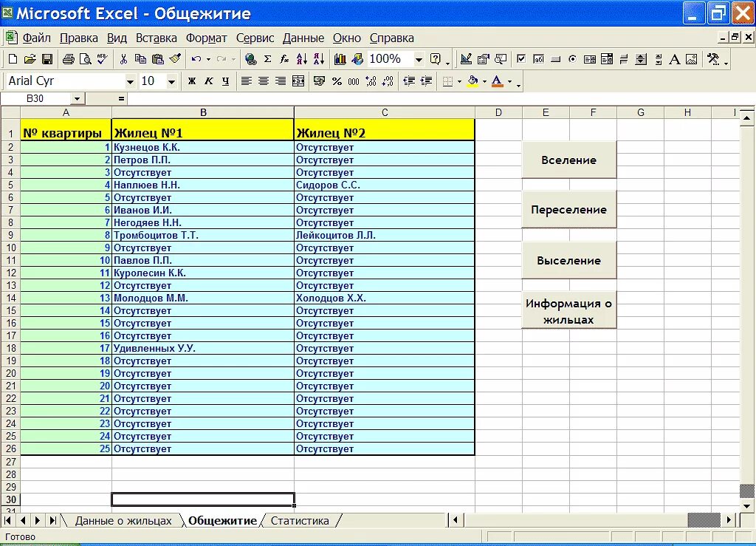
Task: Align cell text right
Action: (x=281, y=81)
